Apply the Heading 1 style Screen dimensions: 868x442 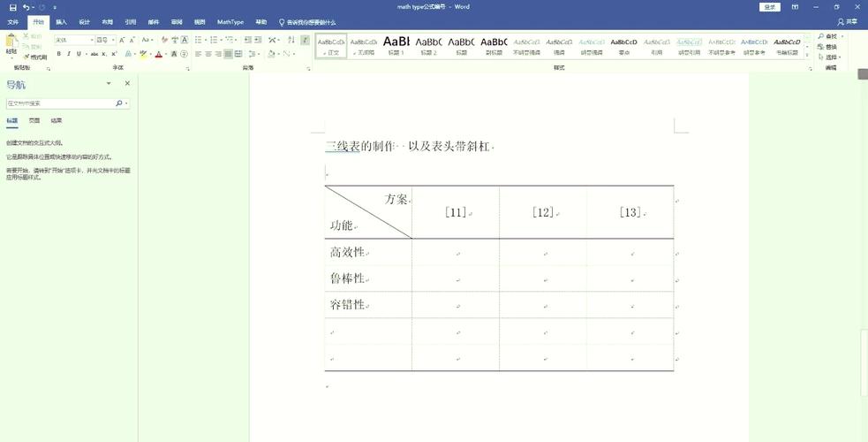(x=396, y=45)
